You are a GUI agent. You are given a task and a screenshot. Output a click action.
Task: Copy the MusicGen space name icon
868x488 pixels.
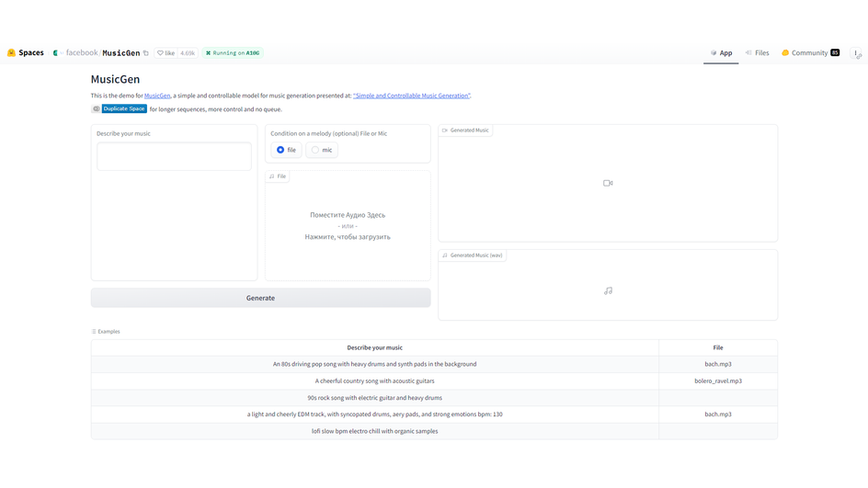tap(146, 53)
